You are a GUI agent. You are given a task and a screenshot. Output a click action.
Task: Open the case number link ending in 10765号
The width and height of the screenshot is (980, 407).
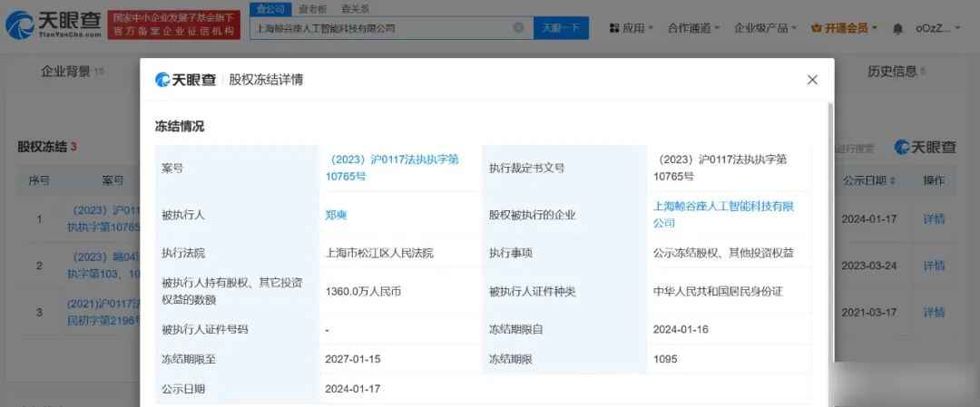[x=395, y=168]
